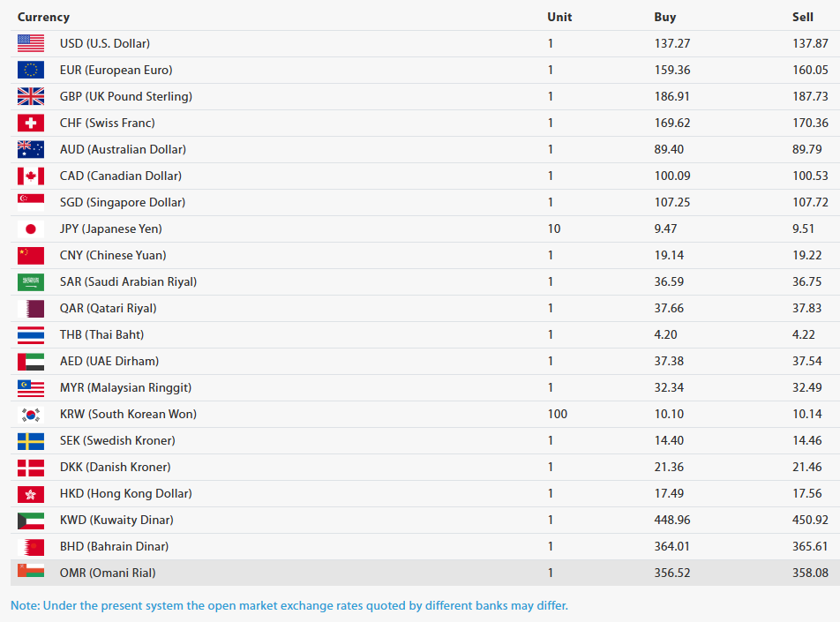Click the Currency column header
The width and height of the screenshot is (840, 622).
coord(43,17)
